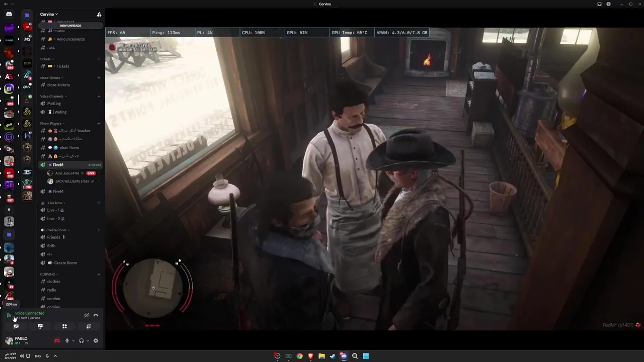Collapse the Create Room category
This screenshot has width=644, height=362.
(54, 230)
